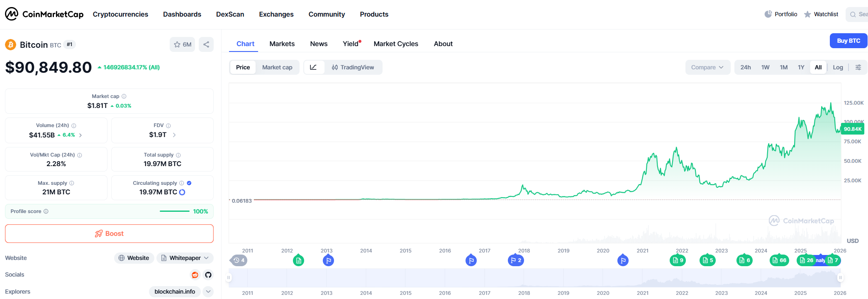Switch to the News tab

pos(319,44)
